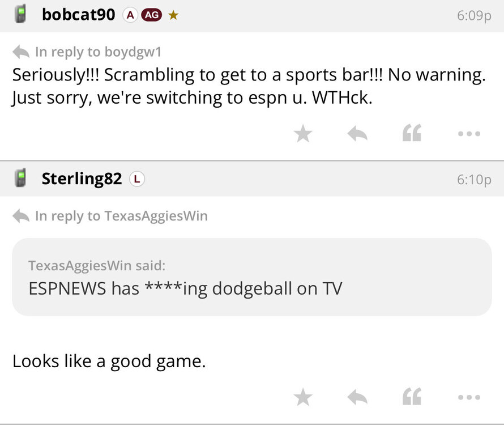Click the 6:10p timestamp on Sterling82's post
Image resolution: width=504 pixels, height=425 pixels.
click(x=473, y=180)
